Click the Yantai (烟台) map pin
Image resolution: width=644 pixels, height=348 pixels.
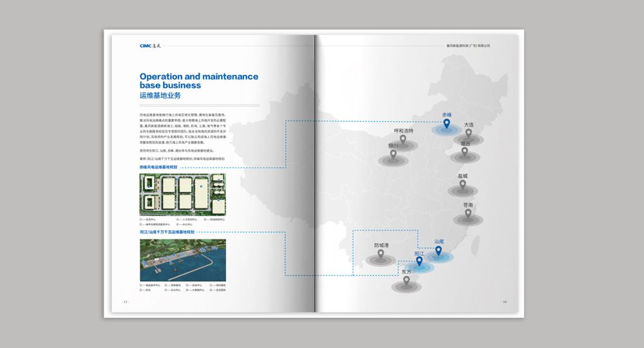click(x=464, y=152)
